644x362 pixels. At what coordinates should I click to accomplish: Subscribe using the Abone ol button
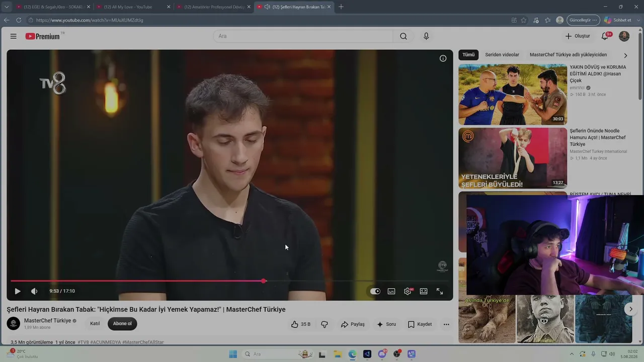122,324
